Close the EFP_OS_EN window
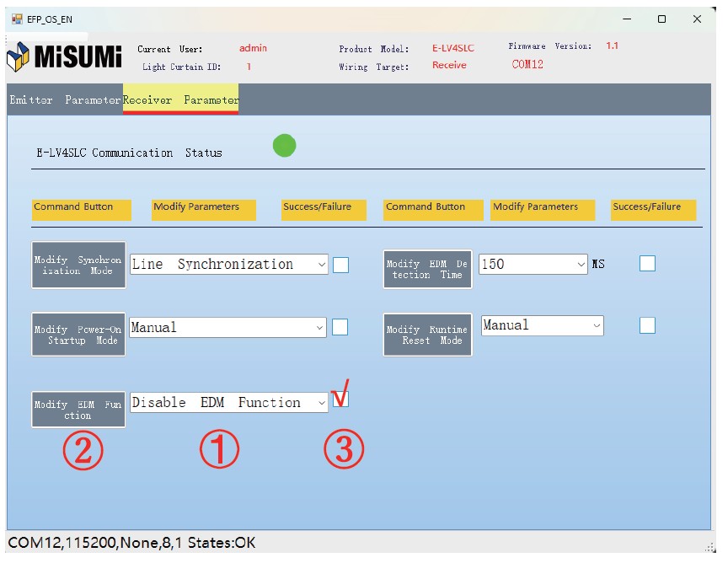 [x=697, y=19]
